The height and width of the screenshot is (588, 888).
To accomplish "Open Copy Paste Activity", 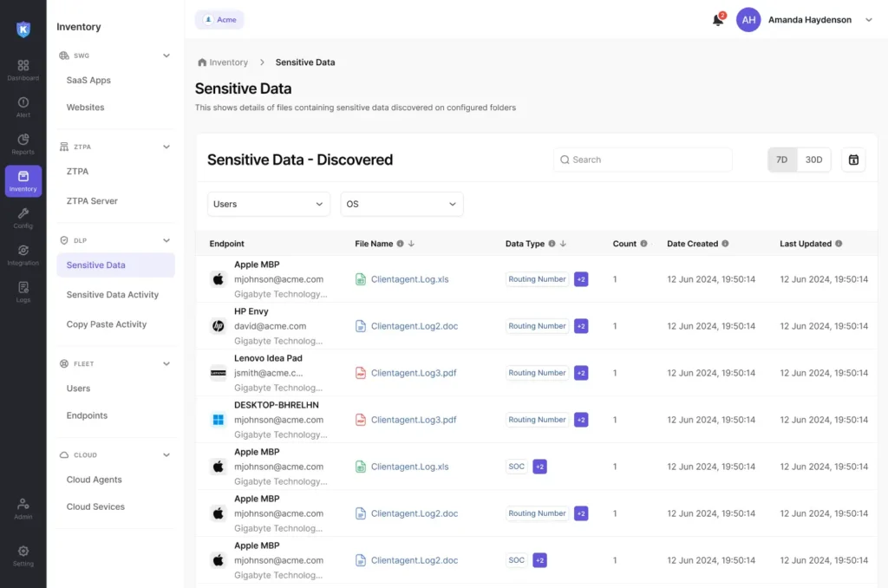I will (107, 324).
